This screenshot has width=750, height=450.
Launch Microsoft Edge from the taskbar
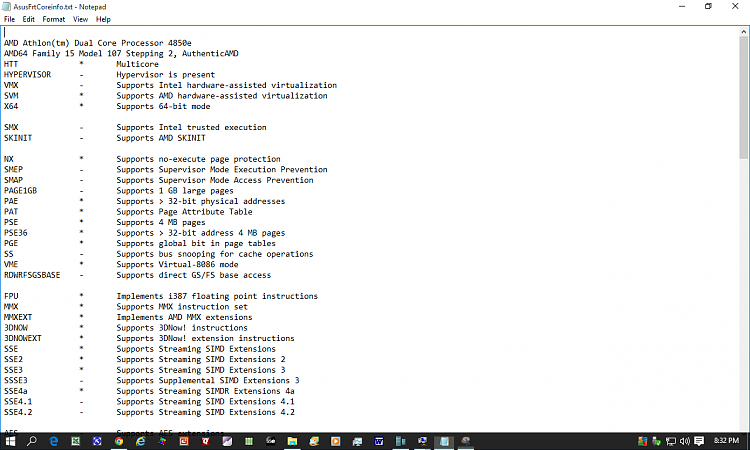54,441
